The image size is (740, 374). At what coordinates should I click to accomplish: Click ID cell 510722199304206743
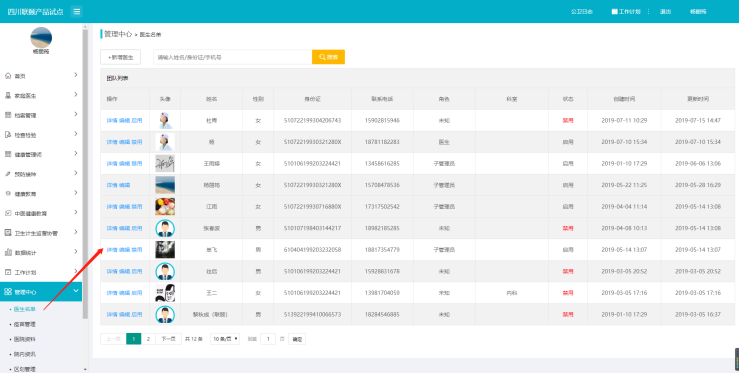click(312, 120)
